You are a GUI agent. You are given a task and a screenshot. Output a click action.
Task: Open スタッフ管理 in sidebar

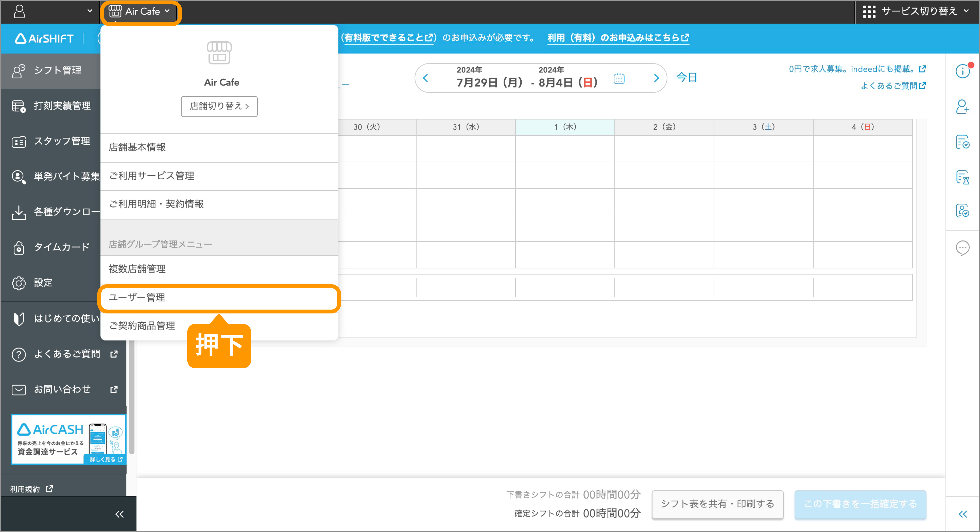[50, 141]
